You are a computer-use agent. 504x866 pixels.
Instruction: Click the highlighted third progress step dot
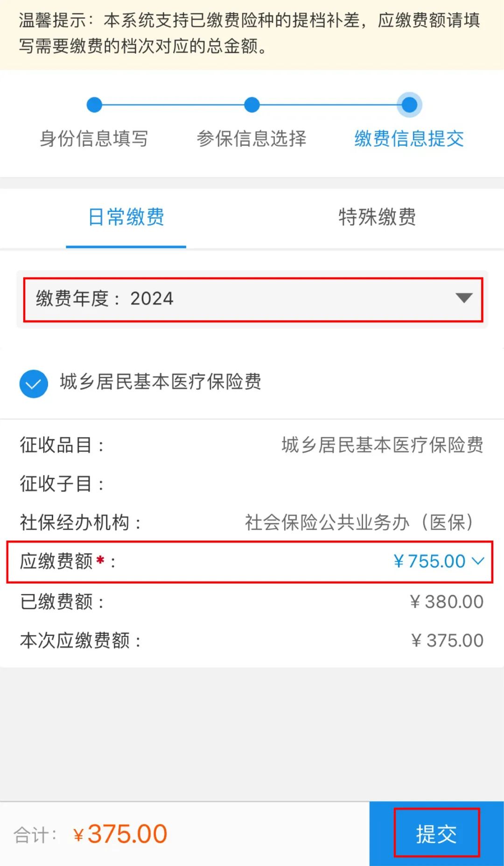coord(409,105)
